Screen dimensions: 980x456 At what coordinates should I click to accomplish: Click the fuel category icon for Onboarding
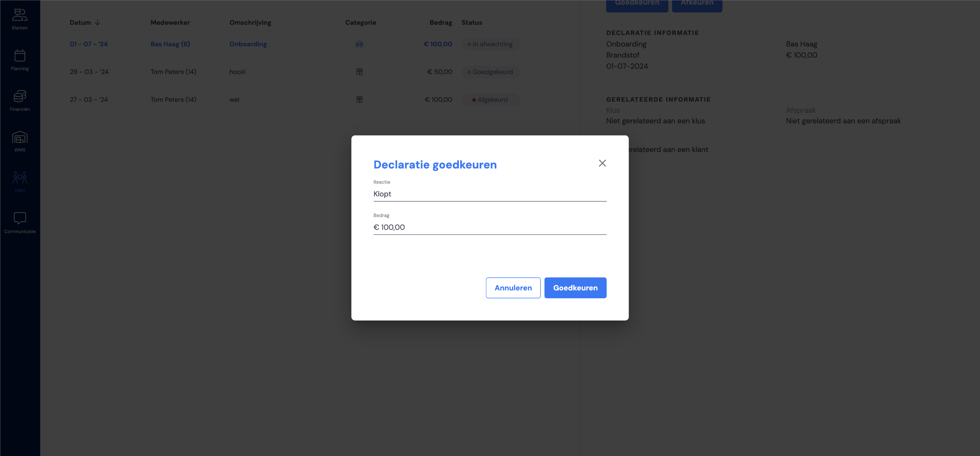(359, 44)
